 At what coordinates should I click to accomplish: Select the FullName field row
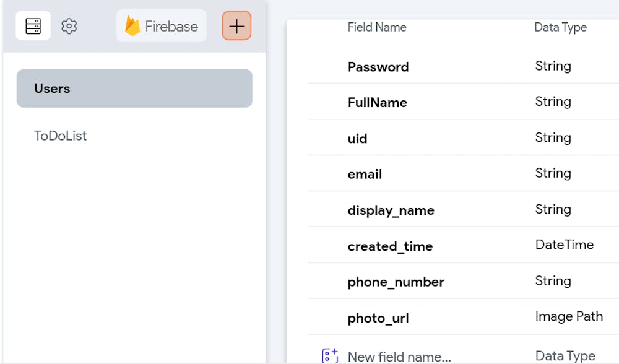[x=464, y=102]
